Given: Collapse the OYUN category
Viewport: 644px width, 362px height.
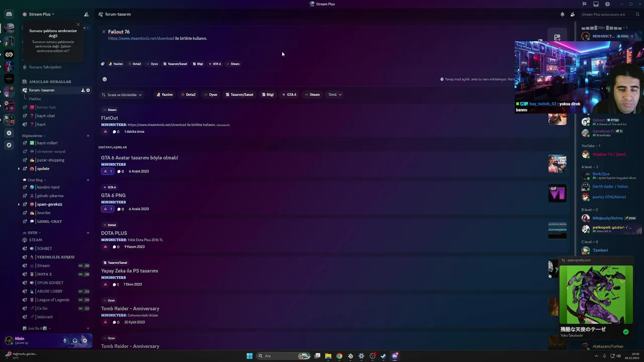Looking at the screenshot, I should [32, 233].
